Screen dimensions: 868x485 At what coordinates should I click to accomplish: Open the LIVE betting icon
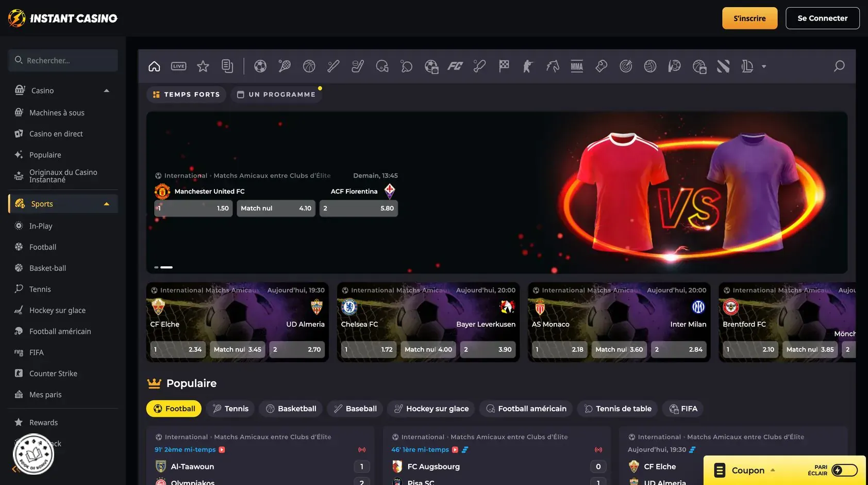click(179, 66)
